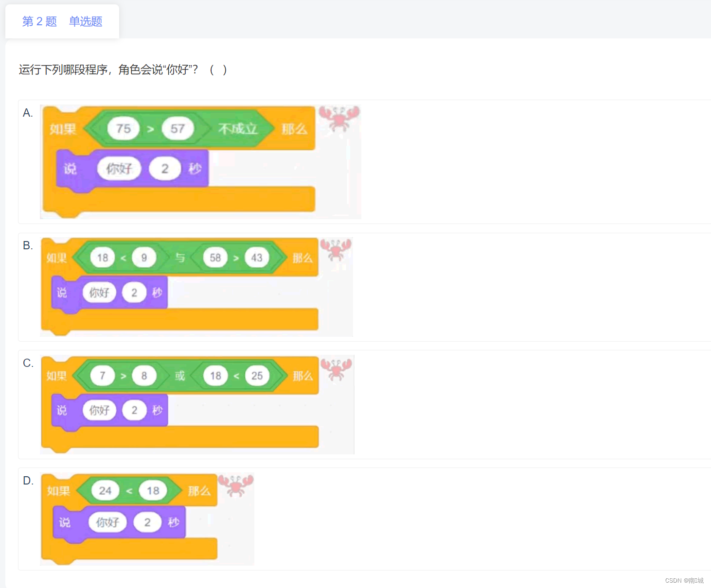This screenshot has width=711, height=588.
Task: Click the question text 运行下列哪段程序
Action: 63,69
